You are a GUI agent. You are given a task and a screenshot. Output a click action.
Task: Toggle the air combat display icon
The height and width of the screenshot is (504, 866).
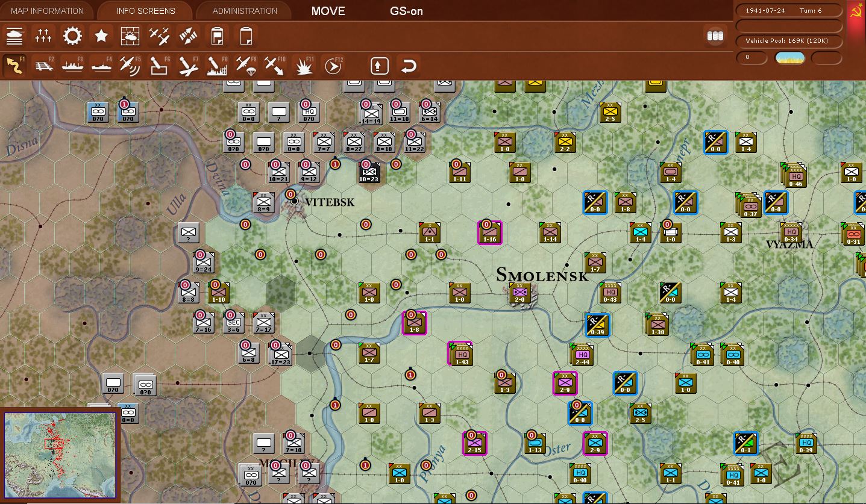click(x=158, y=36)
